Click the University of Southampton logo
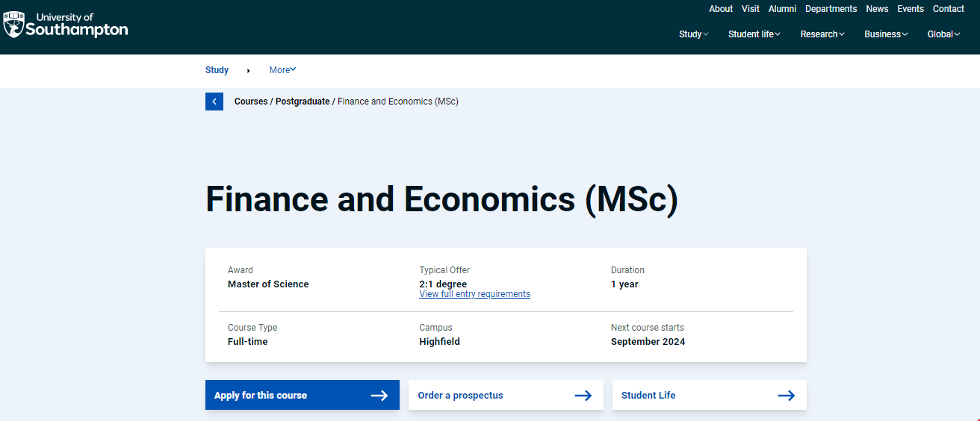Image resolution: width=980 pixels, height=421 pixels. (x=66, y=25)
